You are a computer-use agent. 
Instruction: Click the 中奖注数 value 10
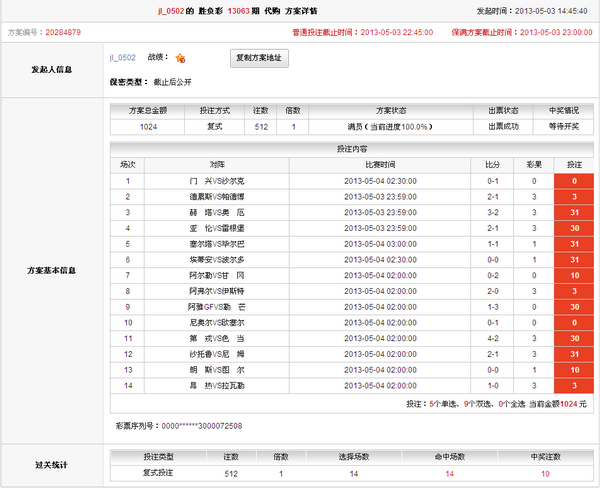coord(545,473)
